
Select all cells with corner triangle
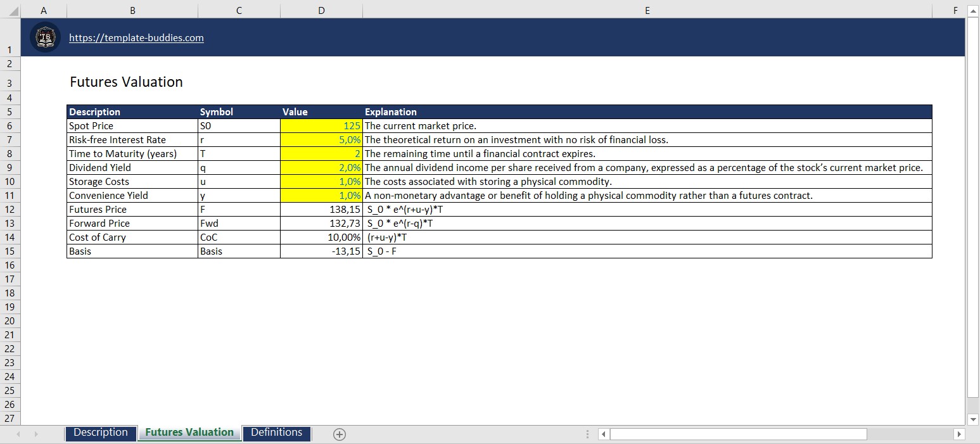tap(10, 10)
